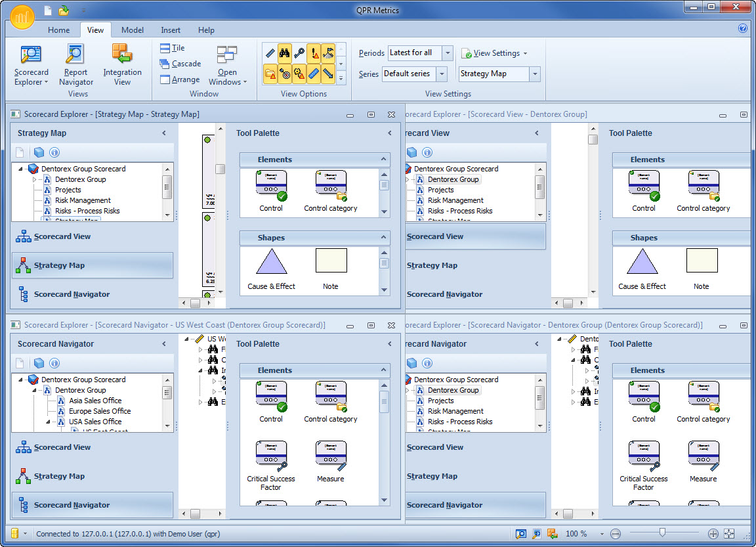Select Critical Success Factor in US West Coast window palette

pos(271,466)
